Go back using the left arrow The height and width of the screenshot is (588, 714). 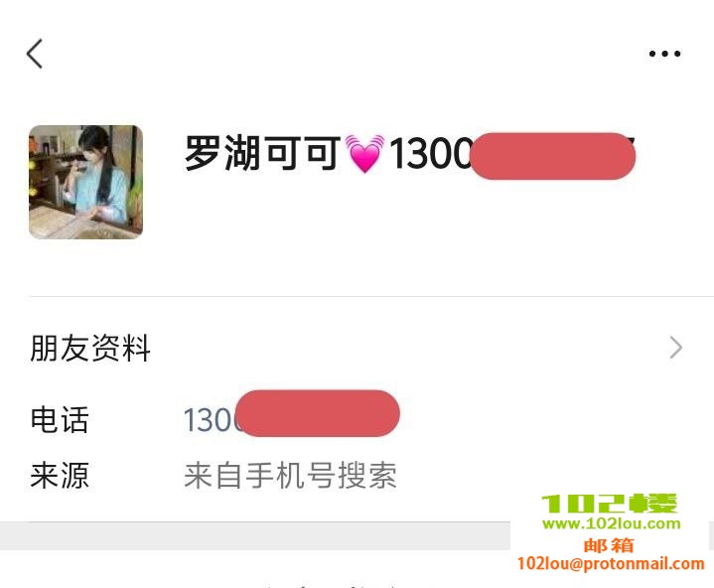(x=35, y=54)
